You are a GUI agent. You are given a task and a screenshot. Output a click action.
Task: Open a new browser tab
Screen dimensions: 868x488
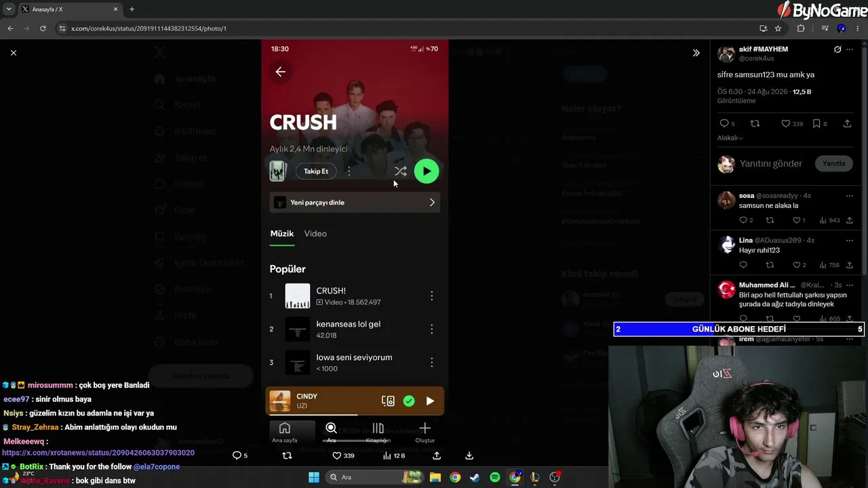(x=132, y=9)
